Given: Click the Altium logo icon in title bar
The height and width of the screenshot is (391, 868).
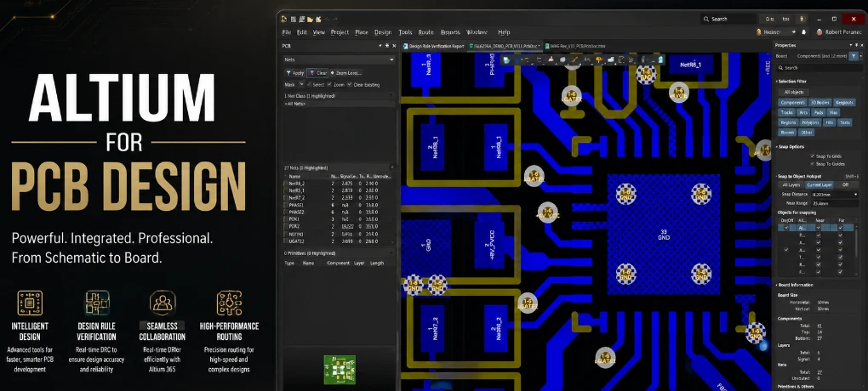Looking at the screenshot, I should pos(283,19).
